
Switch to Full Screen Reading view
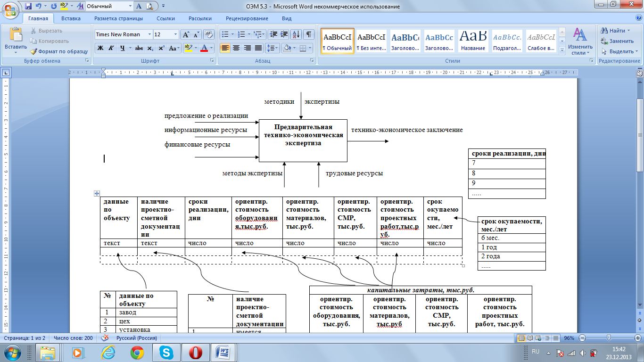[x=530, y=338]
